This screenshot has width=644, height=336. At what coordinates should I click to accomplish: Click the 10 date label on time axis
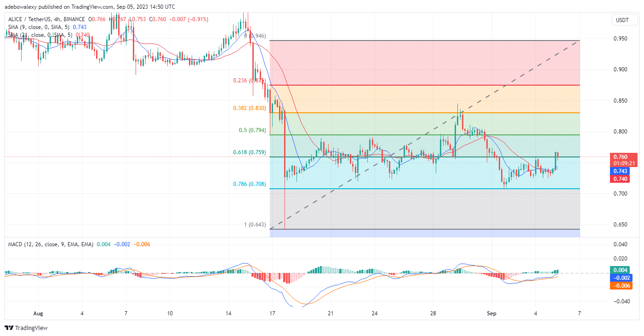coord(170,313)
